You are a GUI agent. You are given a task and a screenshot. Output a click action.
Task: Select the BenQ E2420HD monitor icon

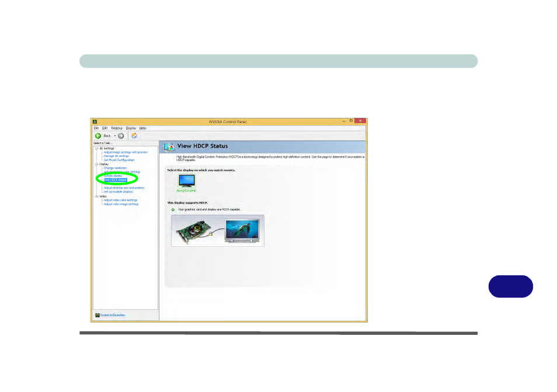click(x=186, y=181)
